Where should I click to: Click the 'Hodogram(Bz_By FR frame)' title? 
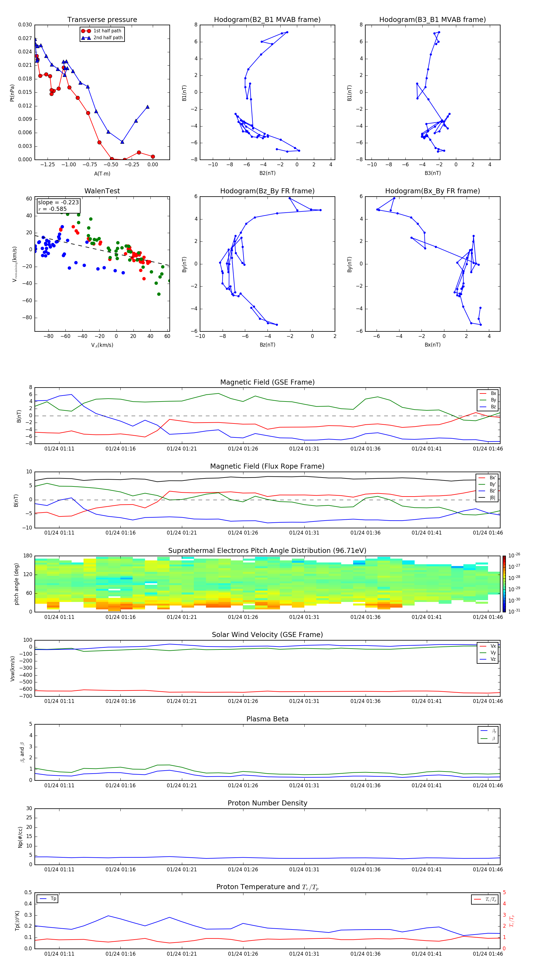267,191
